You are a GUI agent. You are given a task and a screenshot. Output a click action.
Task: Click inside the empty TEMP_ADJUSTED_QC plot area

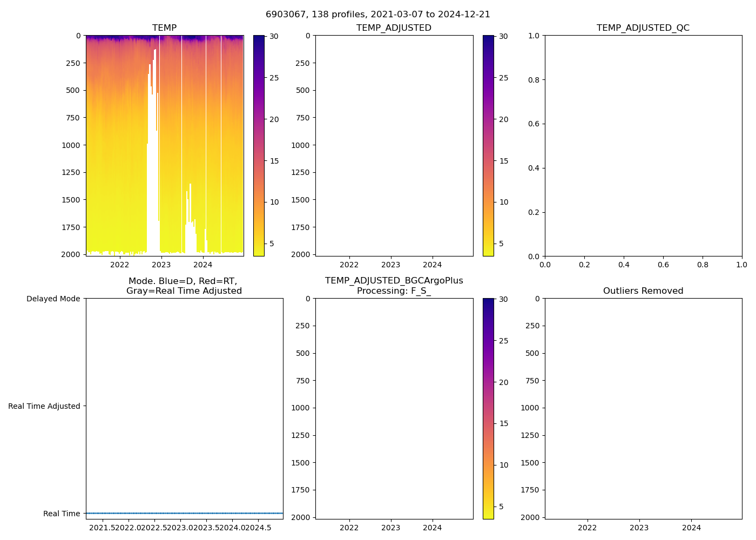pyautogui.click(x=643, y=146)
